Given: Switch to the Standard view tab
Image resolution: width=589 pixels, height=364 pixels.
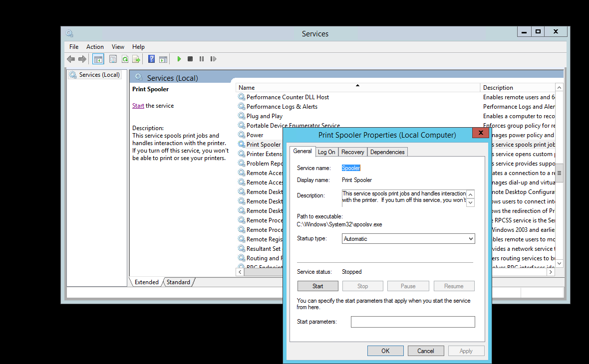Looking at the screenshot, I should pos(178,282).
